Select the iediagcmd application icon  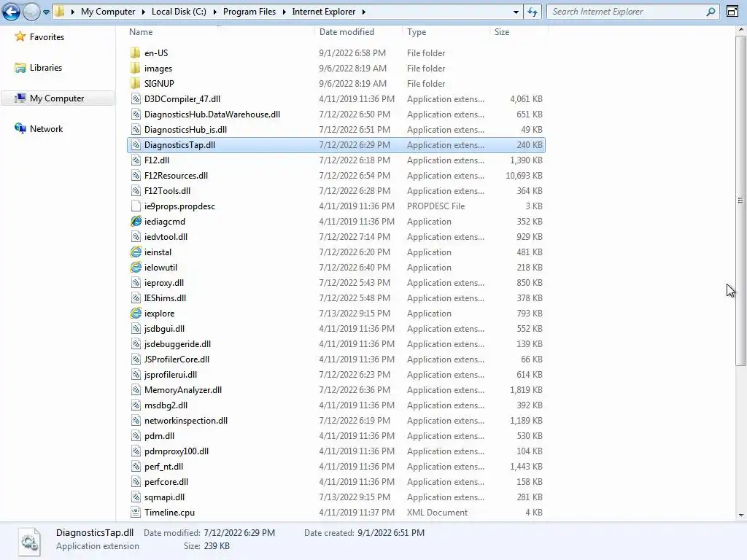(136, 222)
